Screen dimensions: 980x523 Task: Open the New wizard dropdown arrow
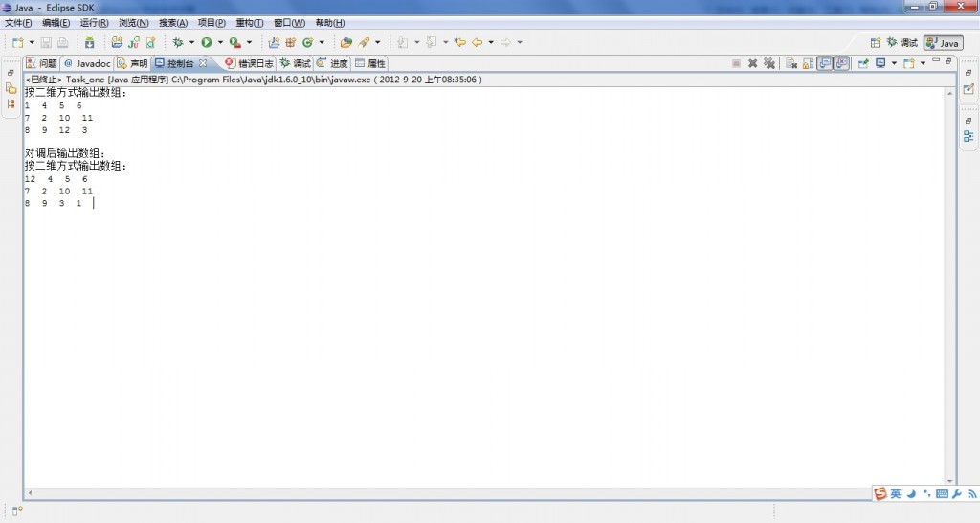tap(32, 42)
